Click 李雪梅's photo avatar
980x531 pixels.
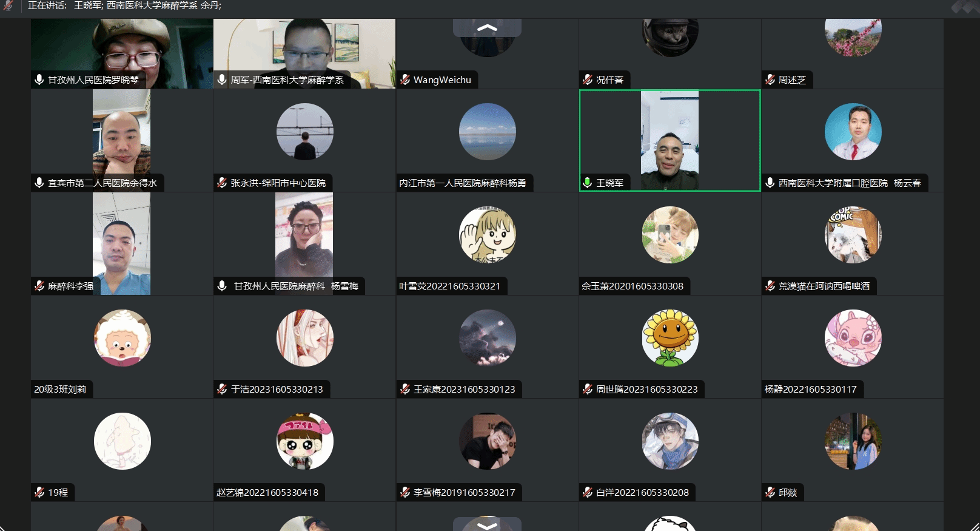tap(487, 441)
